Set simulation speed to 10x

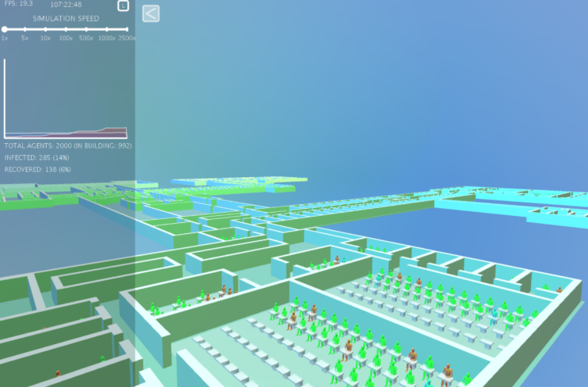tap(45, 29)
